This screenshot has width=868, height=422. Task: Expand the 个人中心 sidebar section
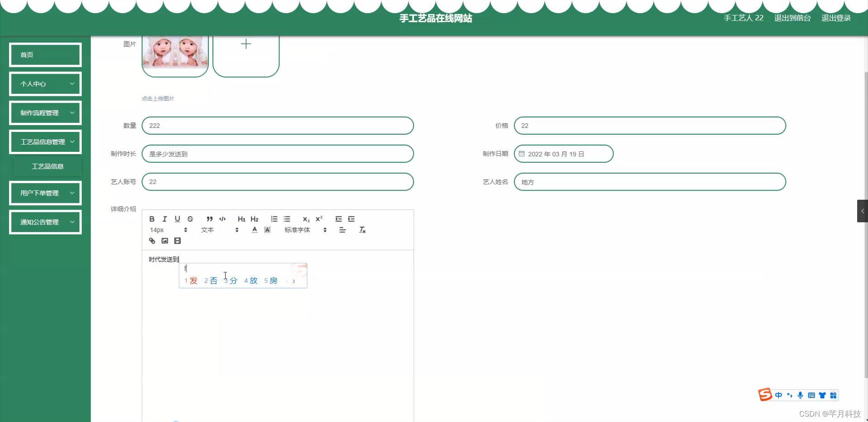[45, 84]
